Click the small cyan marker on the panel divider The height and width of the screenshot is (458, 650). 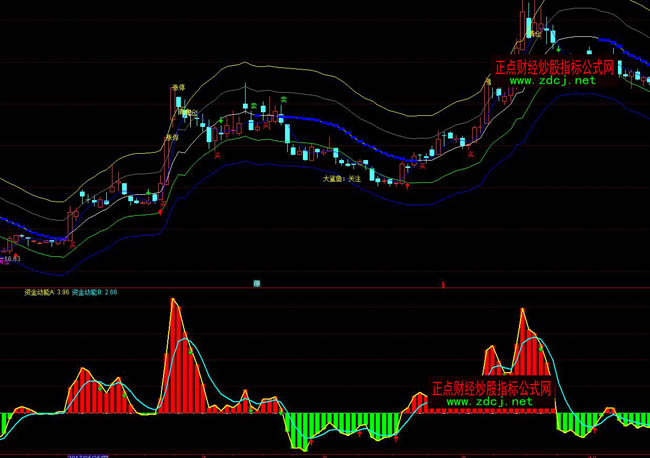point(258,283)
